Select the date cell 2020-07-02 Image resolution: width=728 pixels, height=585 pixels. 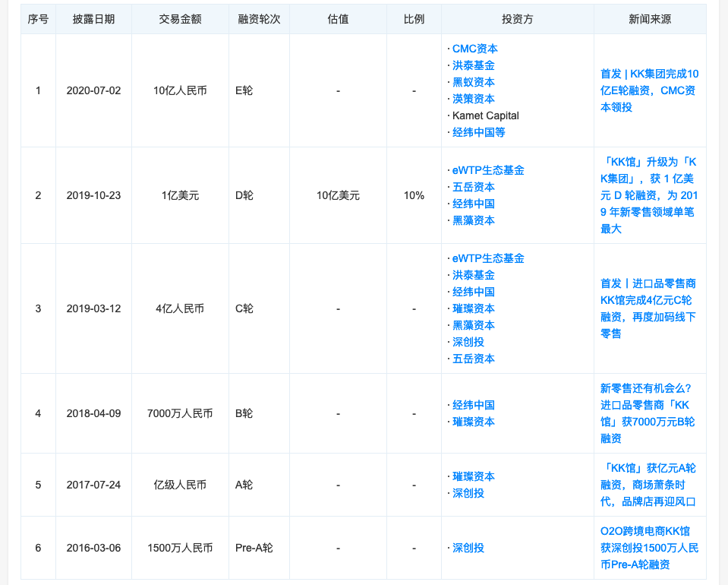coord(93,90)
